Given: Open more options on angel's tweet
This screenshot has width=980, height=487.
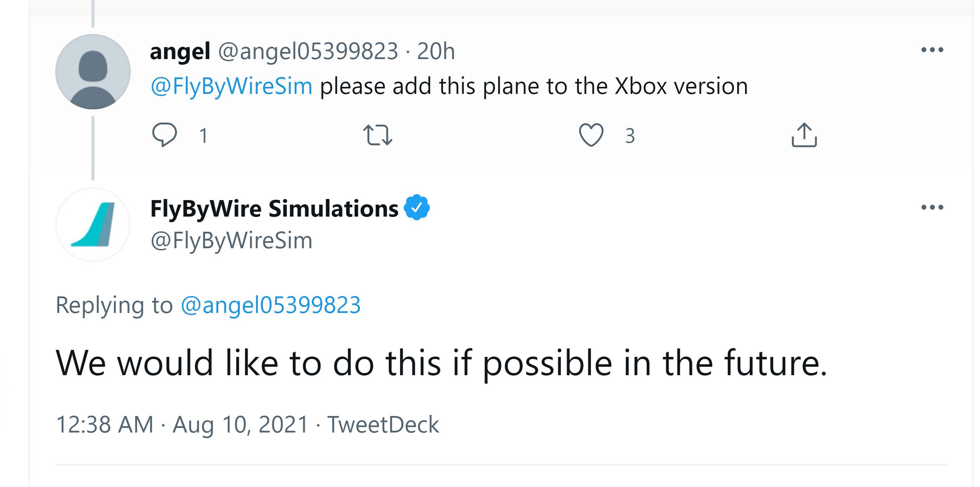Looking at the screenshot, I should (932, 50).
